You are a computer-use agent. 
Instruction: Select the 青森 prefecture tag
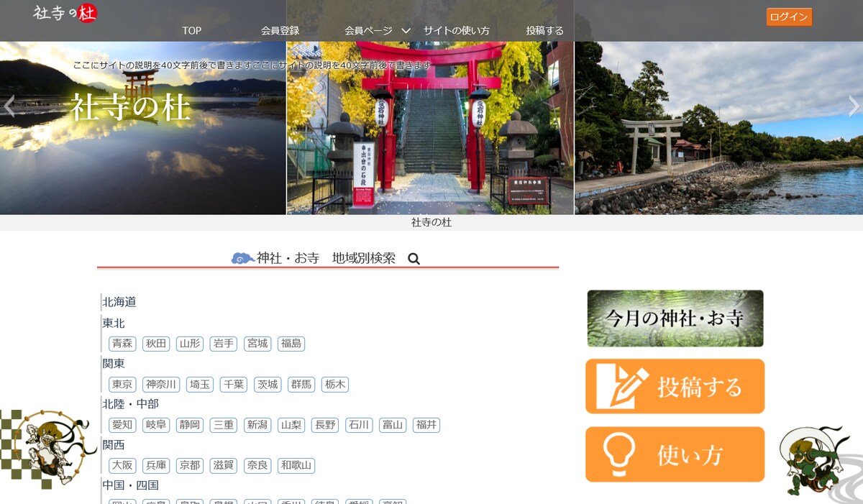pyautogui.click(x=122, y=344)
